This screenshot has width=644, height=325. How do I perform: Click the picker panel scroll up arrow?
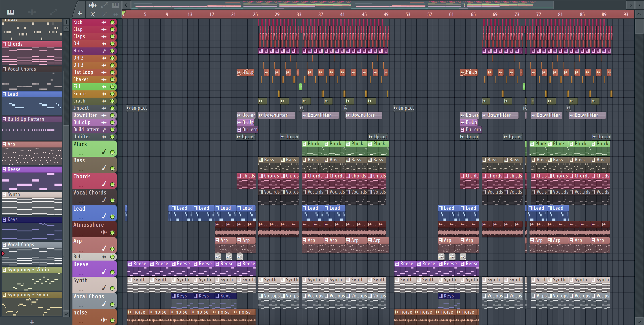point(66,28)
